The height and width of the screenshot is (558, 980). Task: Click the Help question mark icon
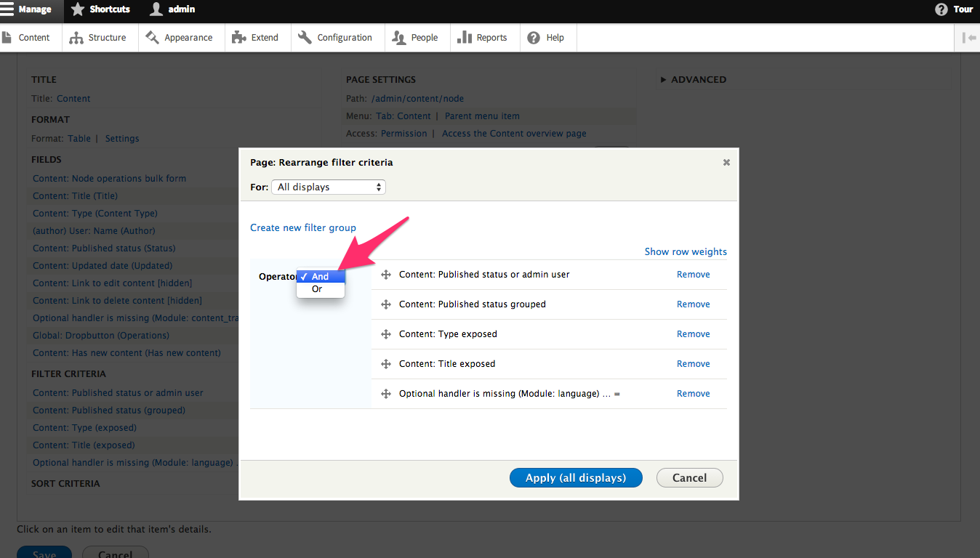[534, 38]
